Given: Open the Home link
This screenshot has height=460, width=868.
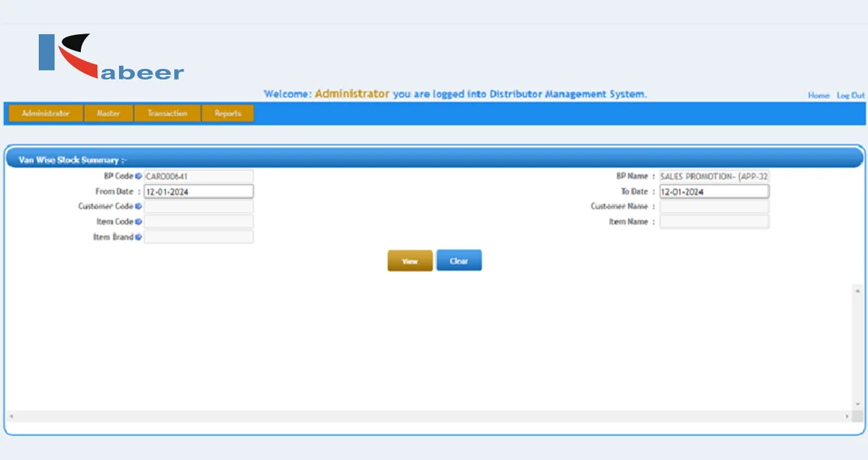Looking at the screenshot, I should [818, 95].
